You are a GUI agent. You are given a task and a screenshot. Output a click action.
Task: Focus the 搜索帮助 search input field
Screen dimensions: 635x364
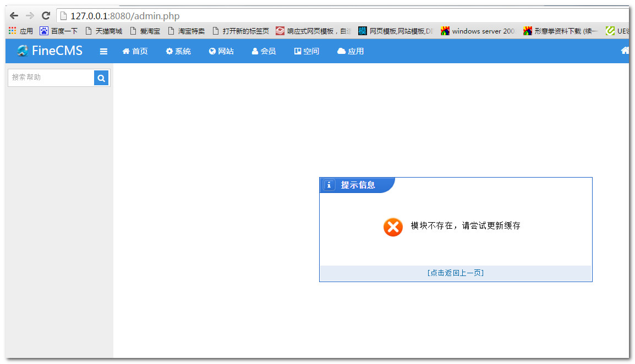pyautogui.click(x=51, y=78)
